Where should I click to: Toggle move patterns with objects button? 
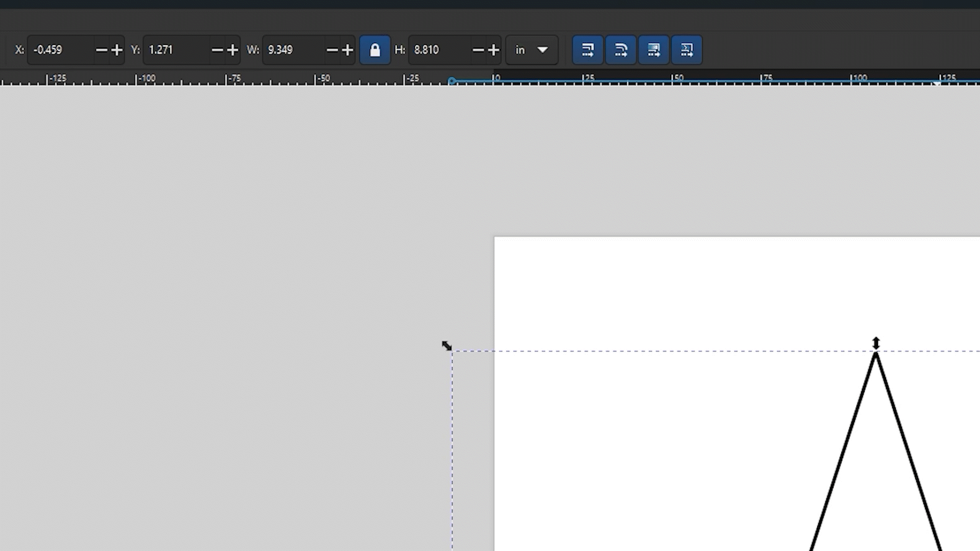(687, 49)
